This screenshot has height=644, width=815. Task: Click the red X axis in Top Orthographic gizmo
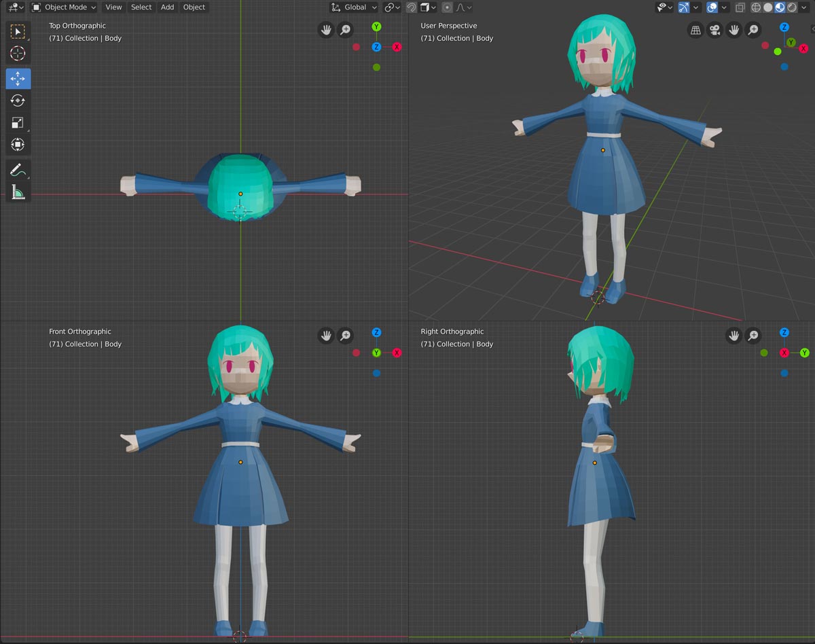(x=397, y=47)
